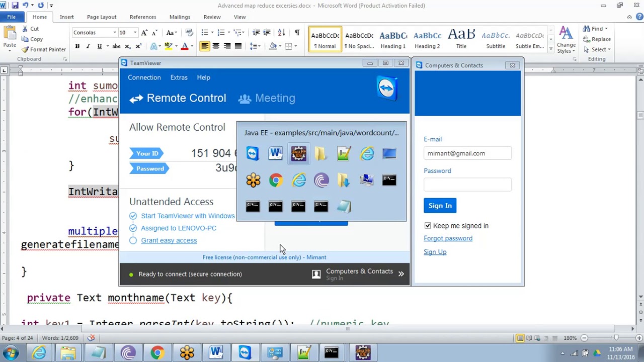
Task: Toggle Keep me signed in checkbox
Action: 428,226
